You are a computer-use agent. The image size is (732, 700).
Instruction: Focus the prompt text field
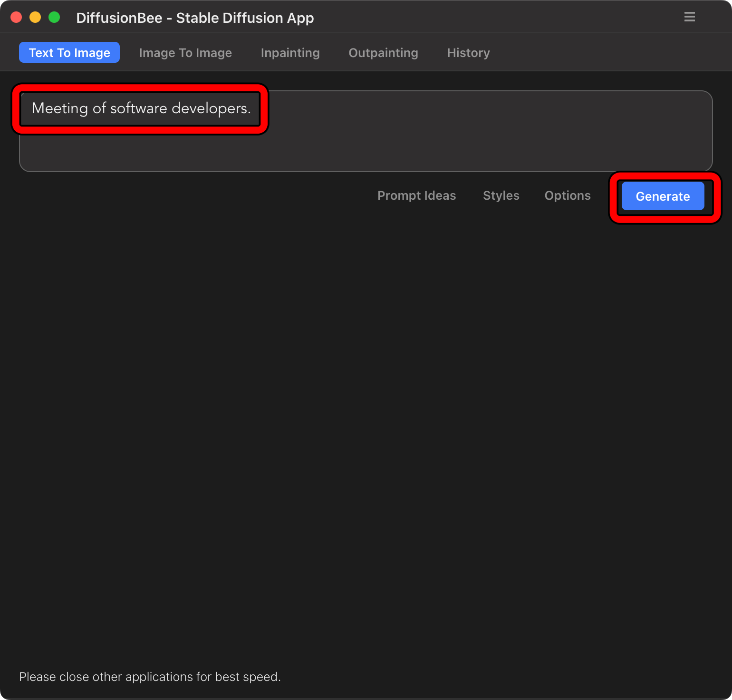366,131
